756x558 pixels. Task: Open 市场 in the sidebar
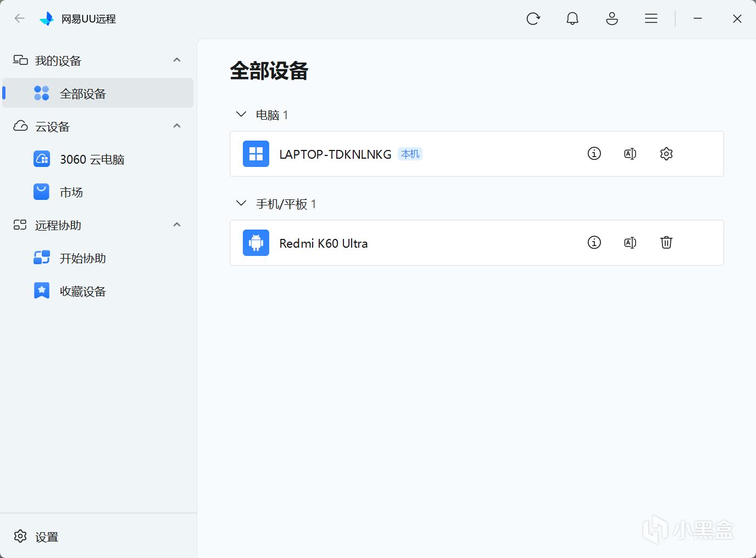tap(71, 192)
